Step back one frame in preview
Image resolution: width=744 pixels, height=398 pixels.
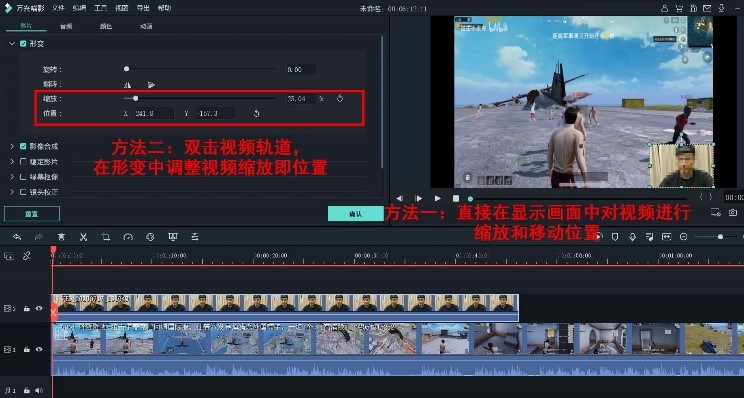pyautogui.click(x=400, y=198)
